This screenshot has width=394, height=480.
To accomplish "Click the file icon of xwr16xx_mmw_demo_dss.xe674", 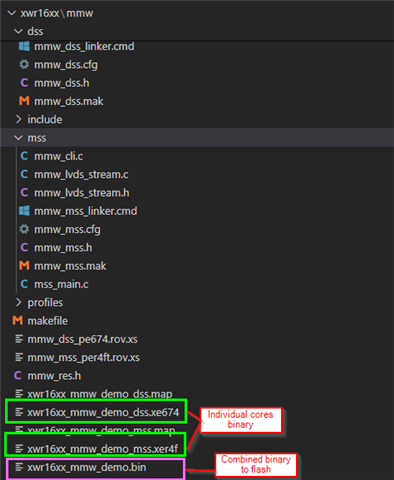I will [19, 412].
